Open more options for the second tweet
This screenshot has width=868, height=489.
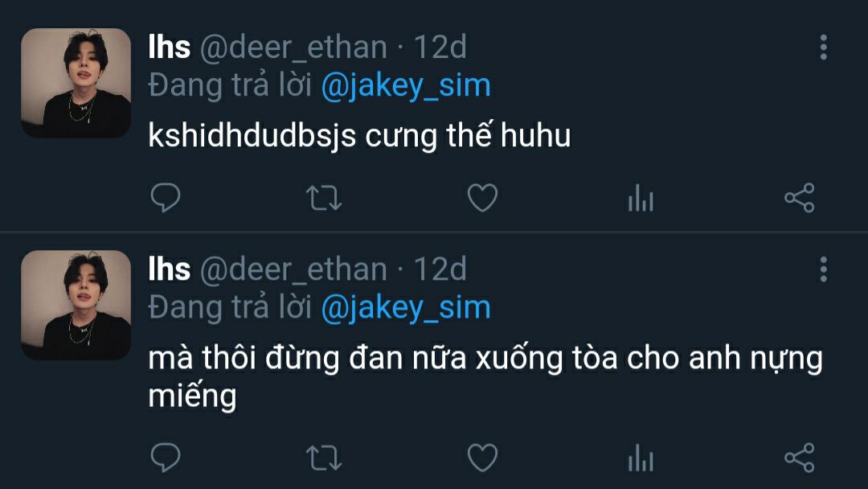tap(824, 269)
